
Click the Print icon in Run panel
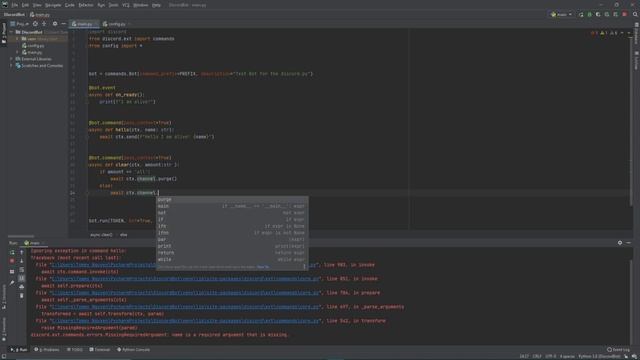(x=22, y=287)
